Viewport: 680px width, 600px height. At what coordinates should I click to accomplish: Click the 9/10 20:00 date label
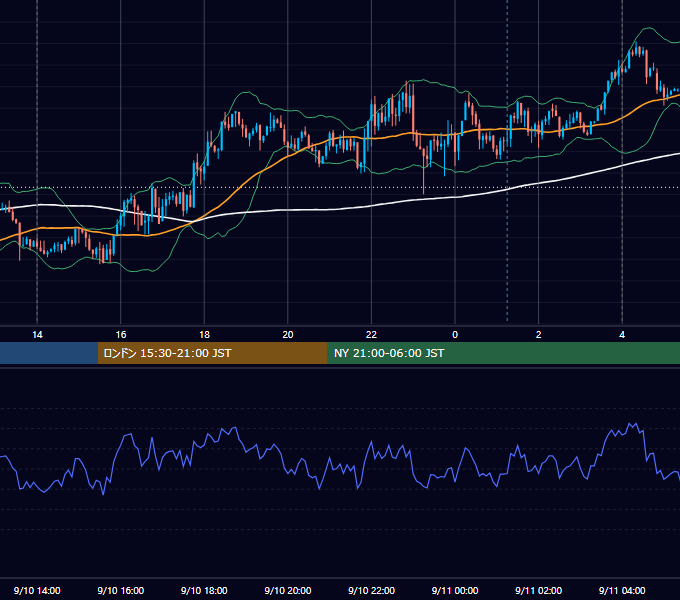[288, 590]
